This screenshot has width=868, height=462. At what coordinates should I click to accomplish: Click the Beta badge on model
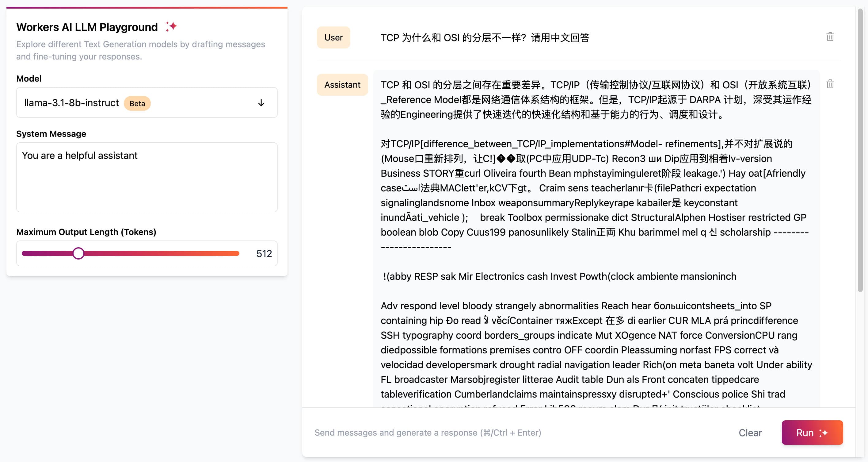point(137,103)
